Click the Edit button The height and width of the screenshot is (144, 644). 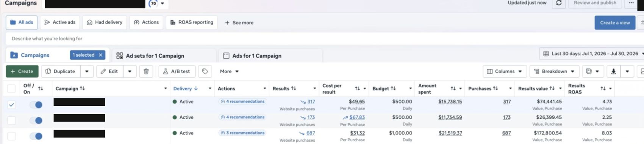point(109,71)
